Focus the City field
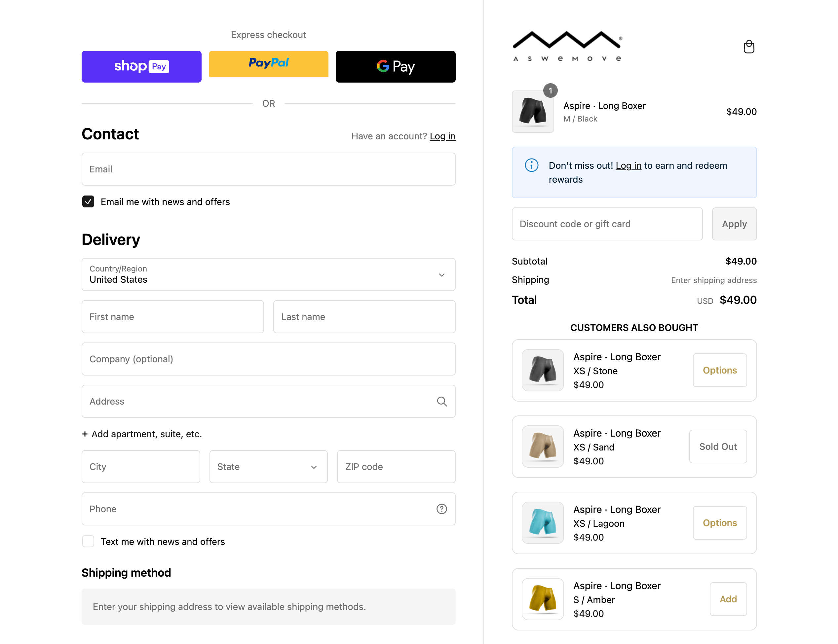The width and height of the screenshot is (838, 644). click(x=141, y=467)
